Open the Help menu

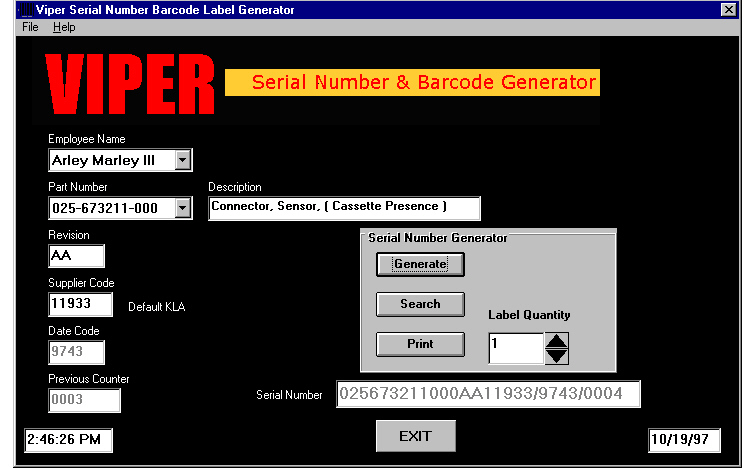click(x=64, y=27)
